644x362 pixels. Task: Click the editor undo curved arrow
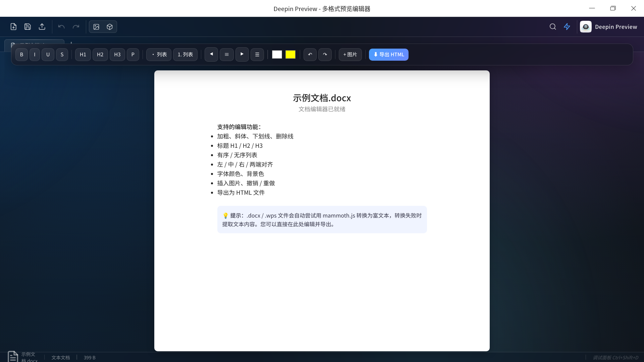pos(310,54)
